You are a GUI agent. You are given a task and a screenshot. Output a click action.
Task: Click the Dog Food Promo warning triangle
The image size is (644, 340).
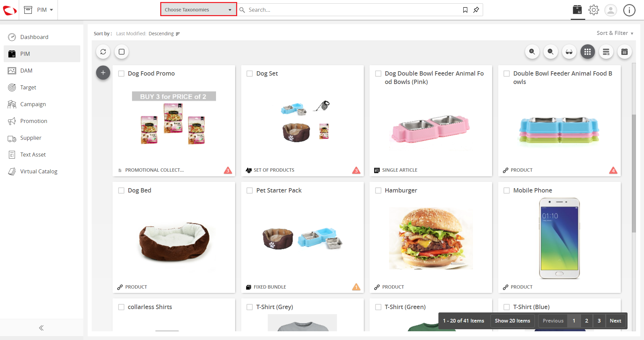pyautogui.click(x=228, y=170)
